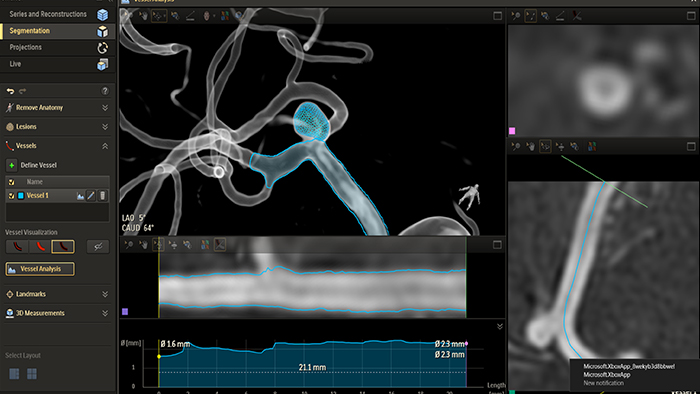Click the pink end marker on the diameter graph
Image resolution: width=700 pixels, height=394 pixels.
[x=467, y=344]
